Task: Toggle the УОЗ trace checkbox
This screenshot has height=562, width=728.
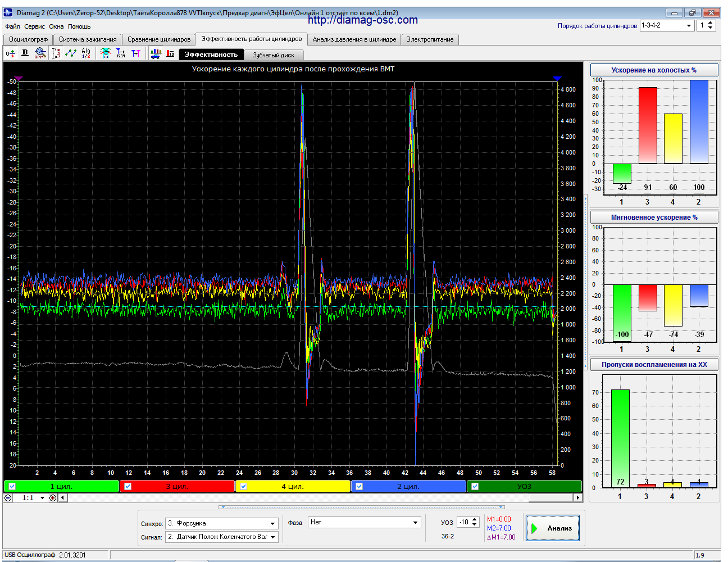Action: pos(475,487)
